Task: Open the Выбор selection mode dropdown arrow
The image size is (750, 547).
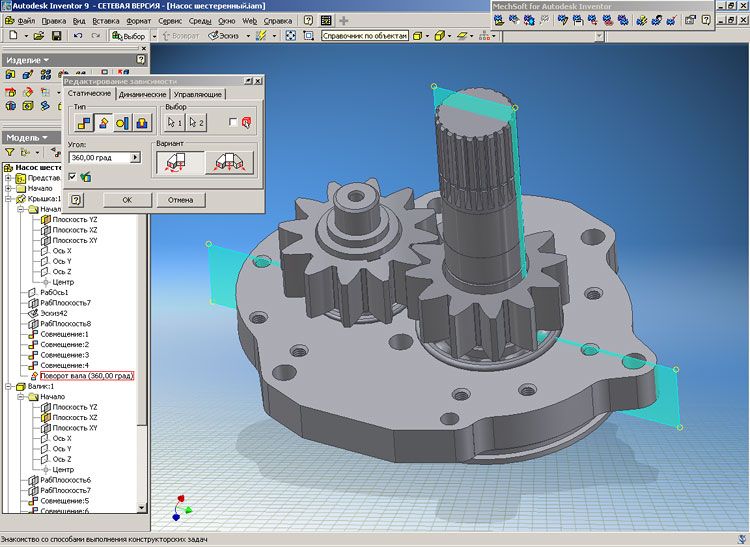Action: coord(154,36)
